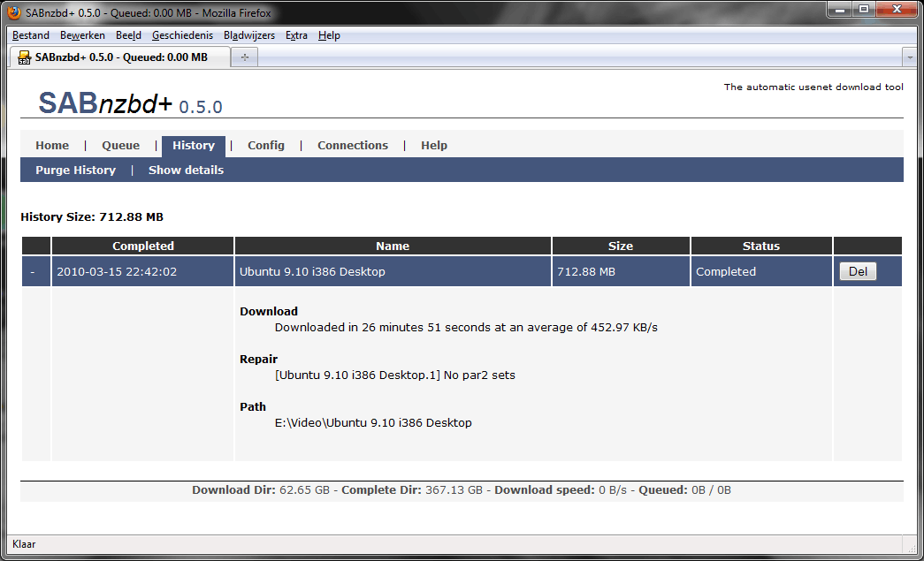
Task: Open the Bladwijzers menu
Action: pos(249,35)
